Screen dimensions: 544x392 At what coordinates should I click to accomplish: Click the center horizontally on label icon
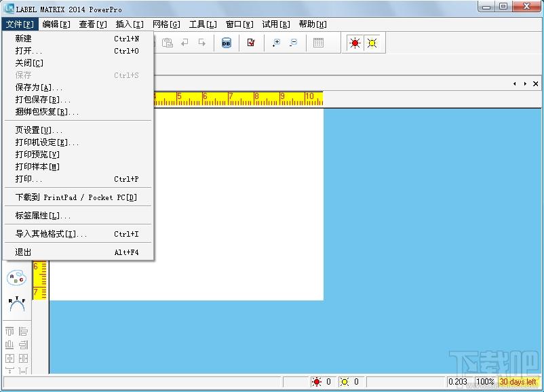point(23,358)
